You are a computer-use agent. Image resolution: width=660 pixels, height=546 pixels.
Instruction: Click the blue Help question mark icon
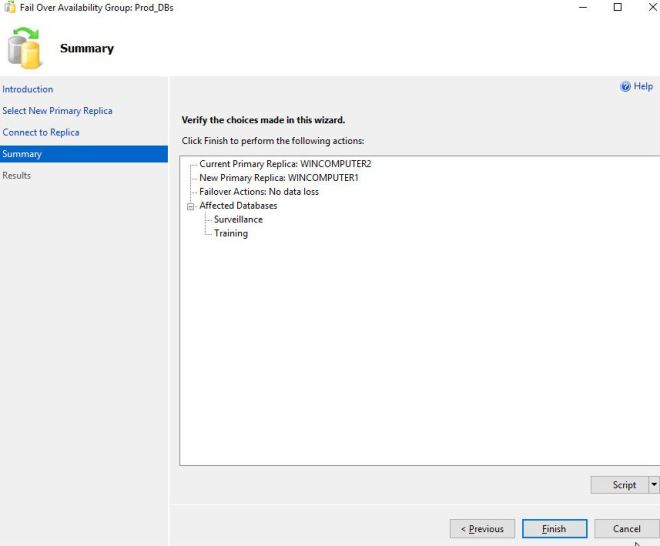pyautogui.click(x=625, y=87)
